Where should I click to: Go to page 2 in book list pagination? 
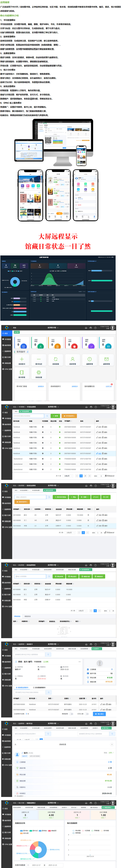(x=85, y=476)
